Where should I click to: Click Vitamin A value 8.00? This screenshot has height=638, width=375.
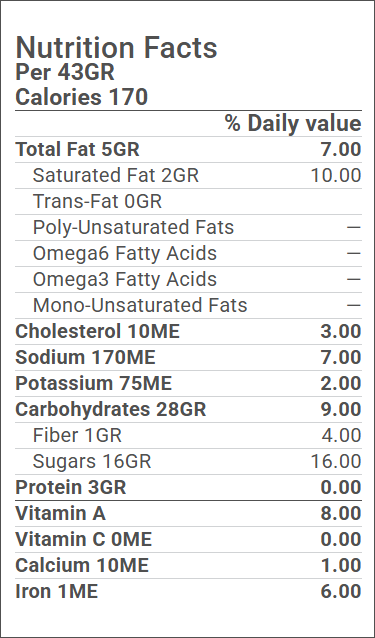[x=341, y=514]
